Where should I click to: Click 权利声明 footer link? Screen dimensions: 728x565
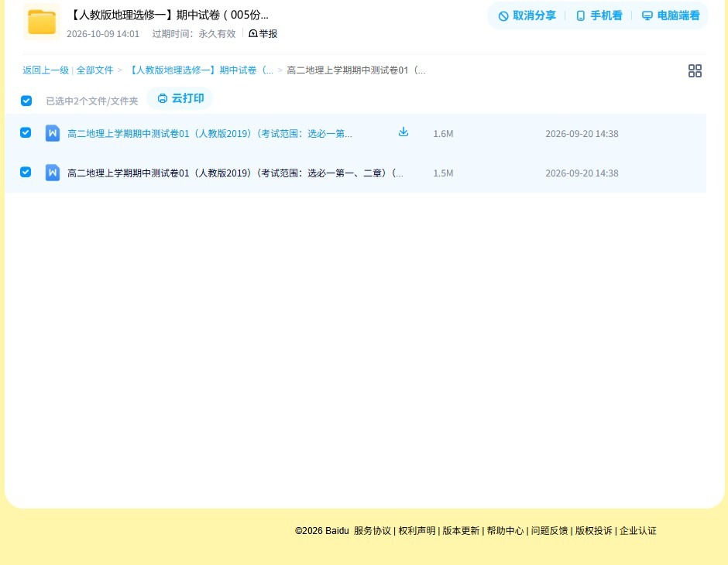coord(417,531)
